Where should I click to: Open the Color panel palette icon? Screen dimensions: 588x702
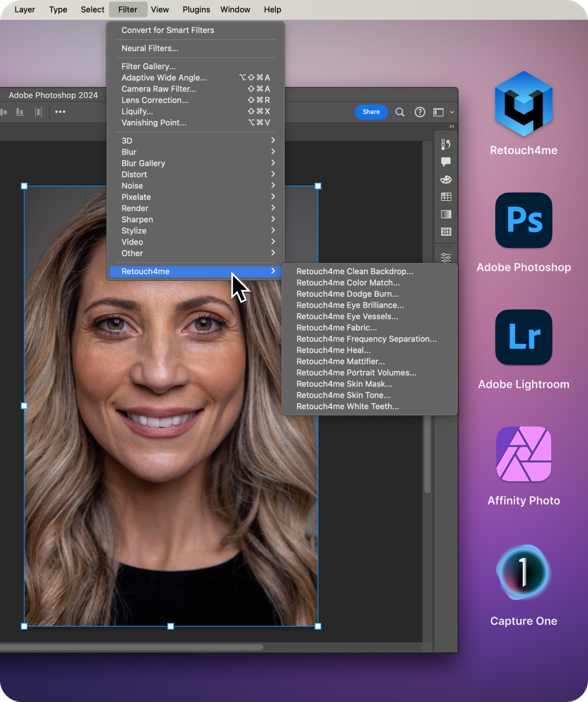point(445,179)
